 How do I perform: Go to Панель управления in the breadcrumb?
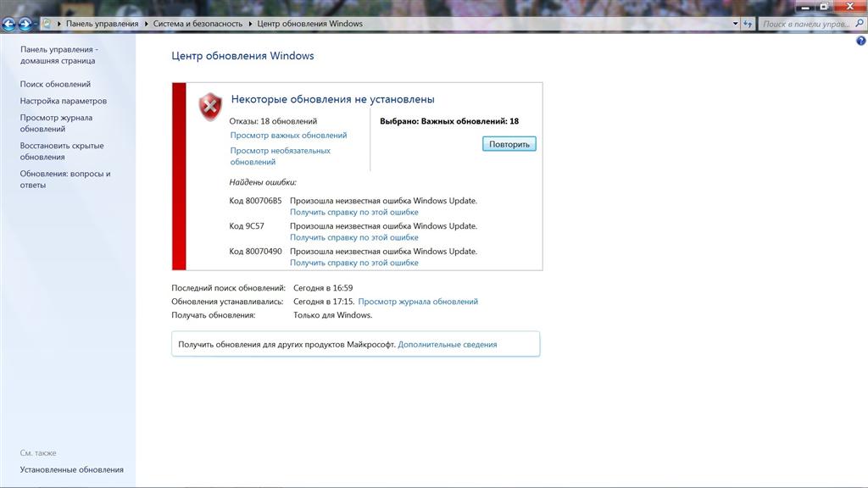tap(103, 24)
